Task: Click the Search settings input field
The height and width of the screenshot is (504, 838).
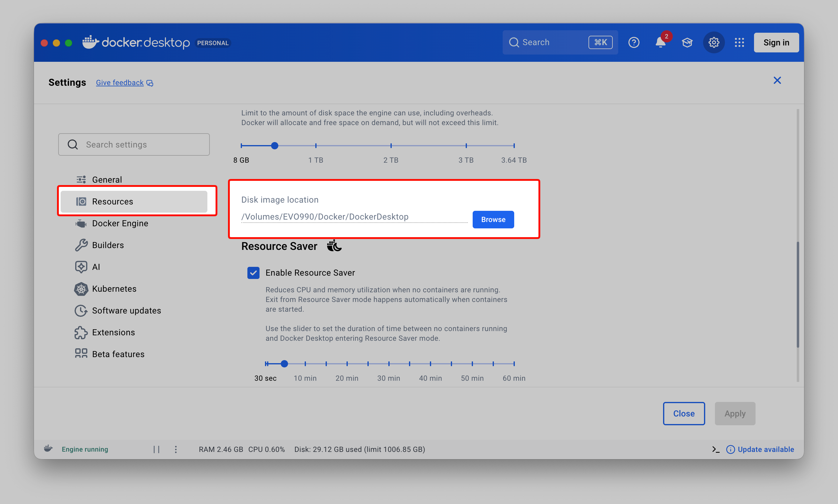Action: pos(134,145)
